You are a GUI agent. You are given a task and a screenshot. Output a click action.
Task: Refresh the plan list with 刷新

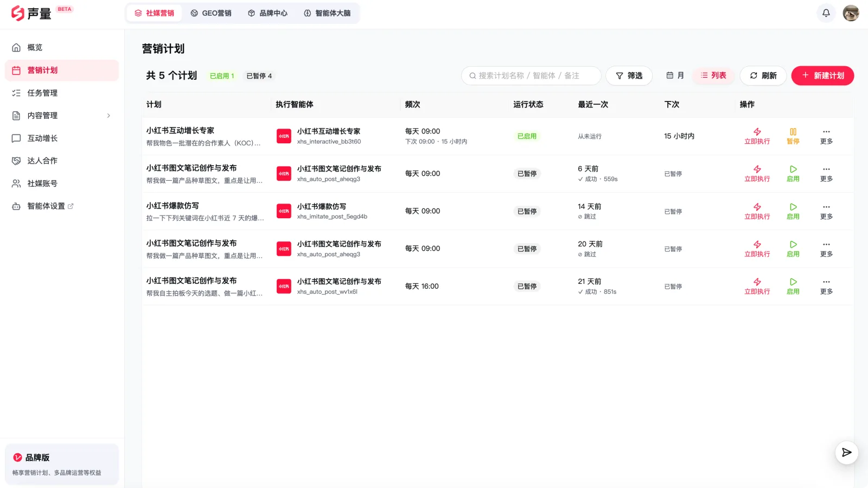pos(763,75)
